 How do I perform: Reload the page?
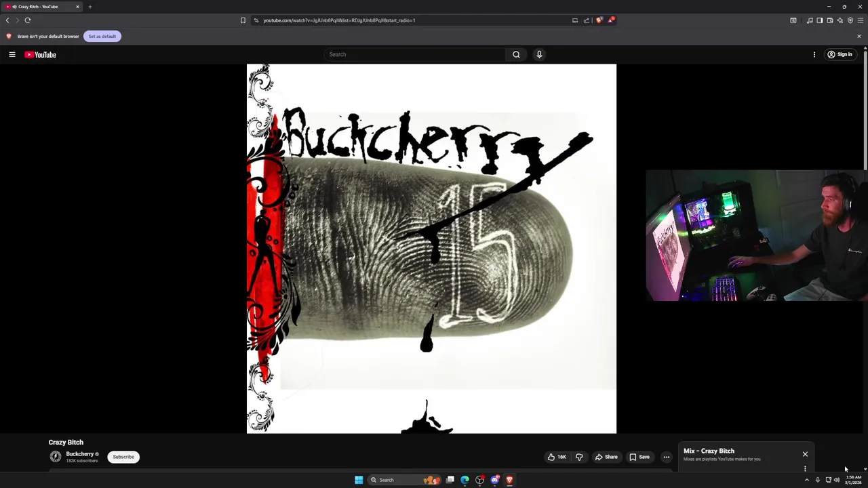(28, 20)
